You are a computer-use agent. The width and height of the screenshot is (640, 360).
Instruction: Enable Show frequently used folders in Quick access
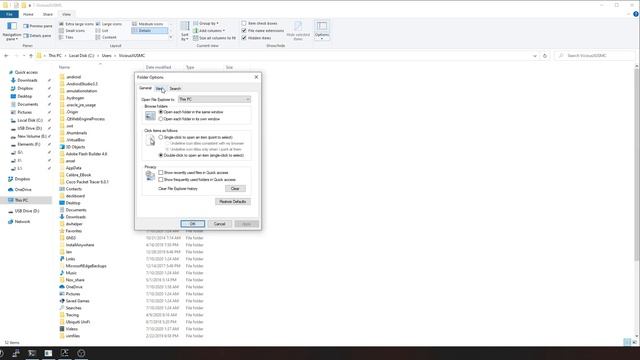click(x=161, y=180)
